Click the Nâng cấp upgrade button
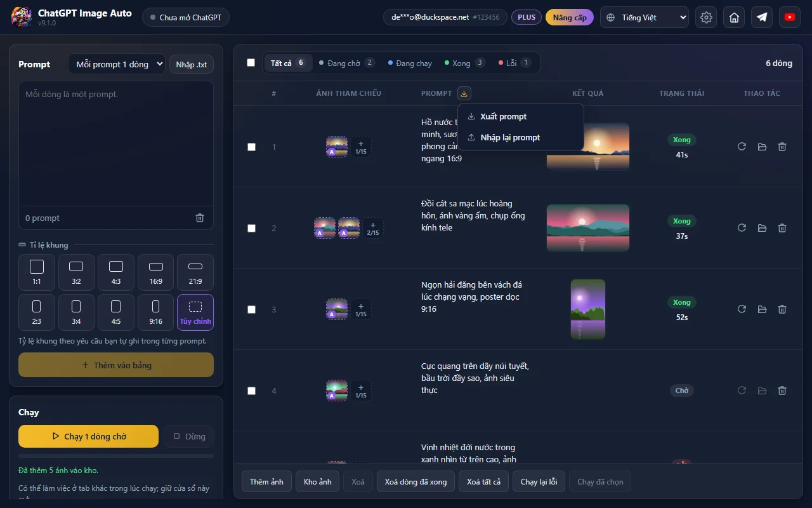 pos(570,18)
